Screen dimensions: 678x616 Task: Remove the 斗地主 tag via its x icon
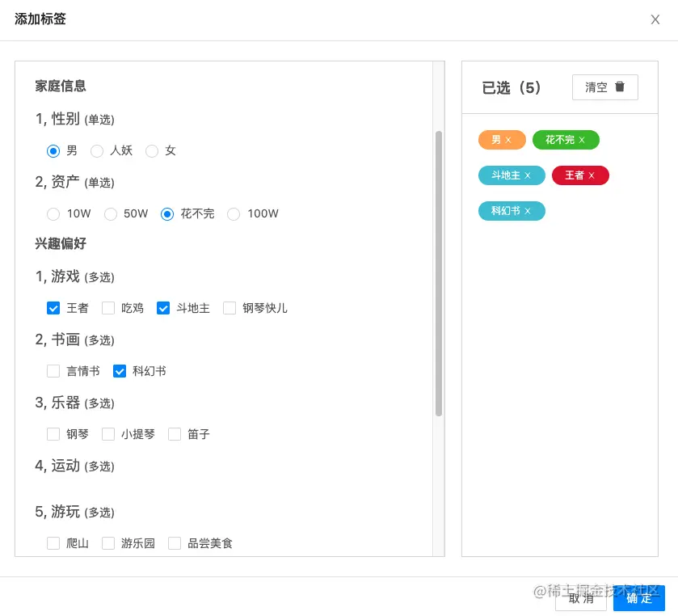(x=528, y=175)
